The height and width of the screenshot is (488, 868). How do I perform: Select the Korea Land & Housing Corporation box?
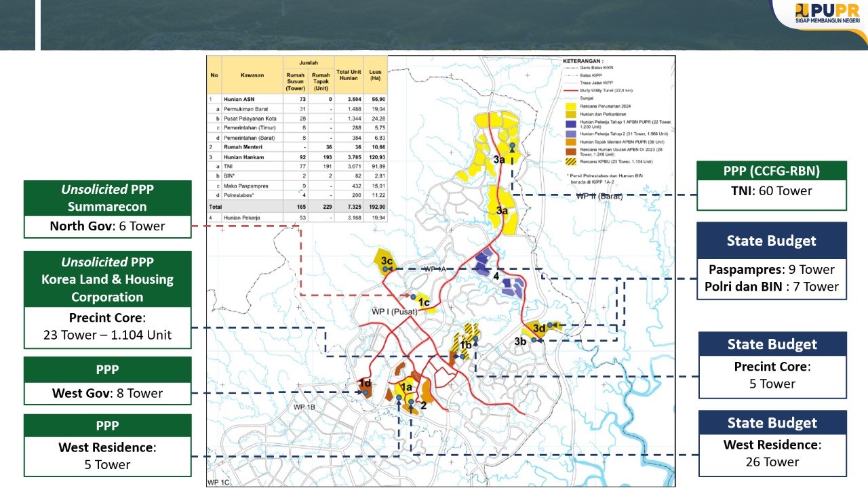(x=107, y=279)
